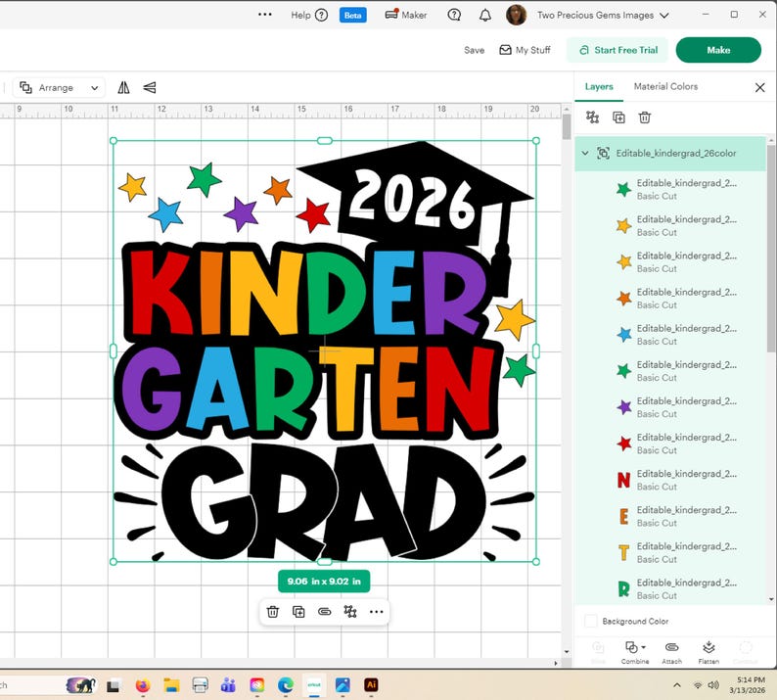777x700 pixels.
Task: Click the bottom-right corner handle of the selection
Action: click(x=535, y=562)
